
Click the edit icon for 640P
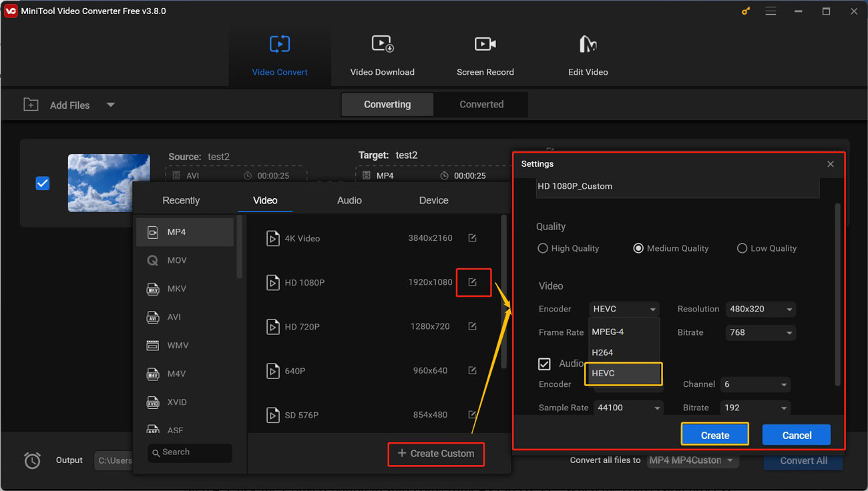[x=472, y=370]
